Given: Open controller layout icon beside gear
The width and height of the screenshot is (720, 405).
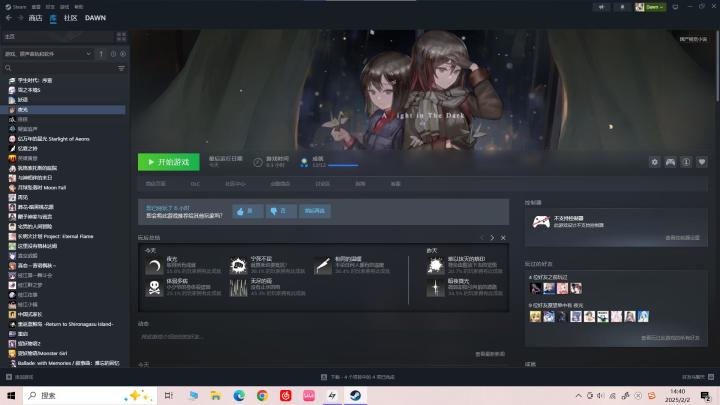Looking at the screenshot, I should [670, 162].
